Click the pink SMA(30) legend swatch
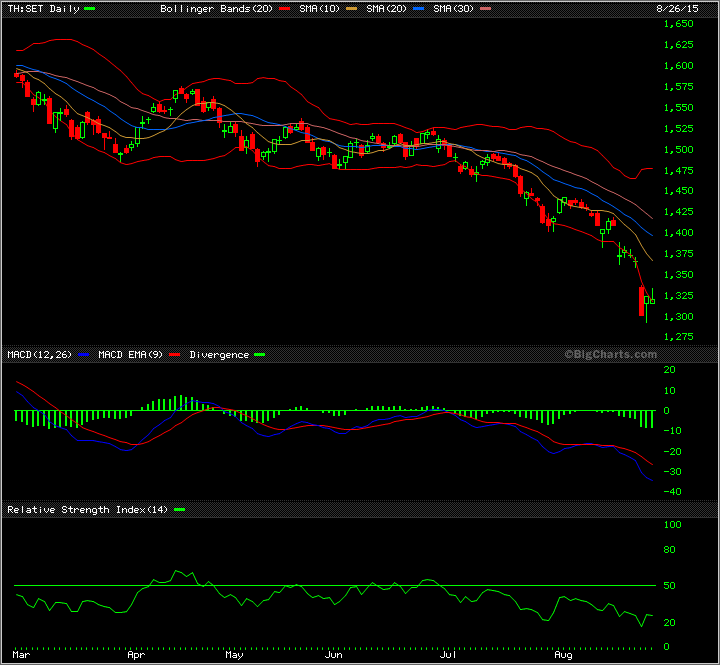This screenshot has width=720, height=665. [485, 9]
